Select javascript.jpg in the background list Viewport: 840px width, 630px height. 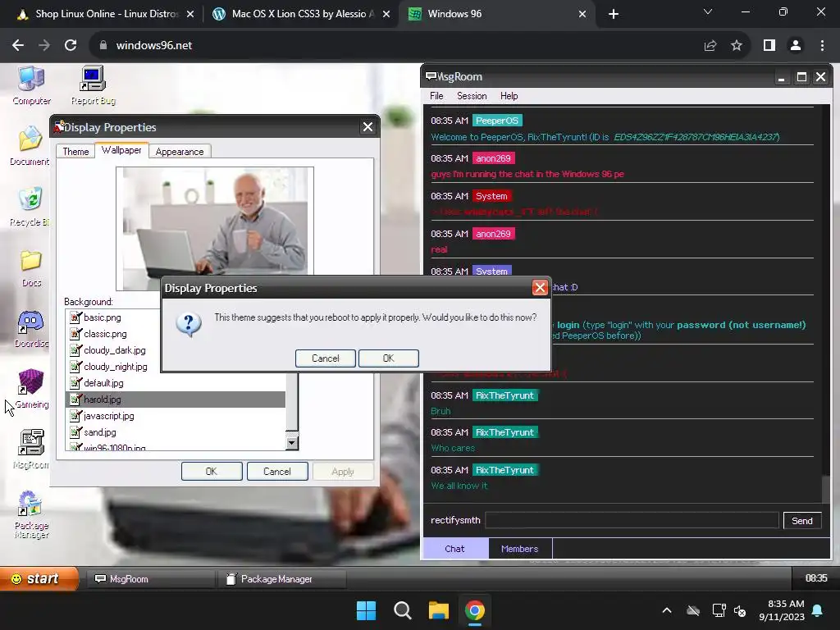pyautogui.click(x=176, y=416)
